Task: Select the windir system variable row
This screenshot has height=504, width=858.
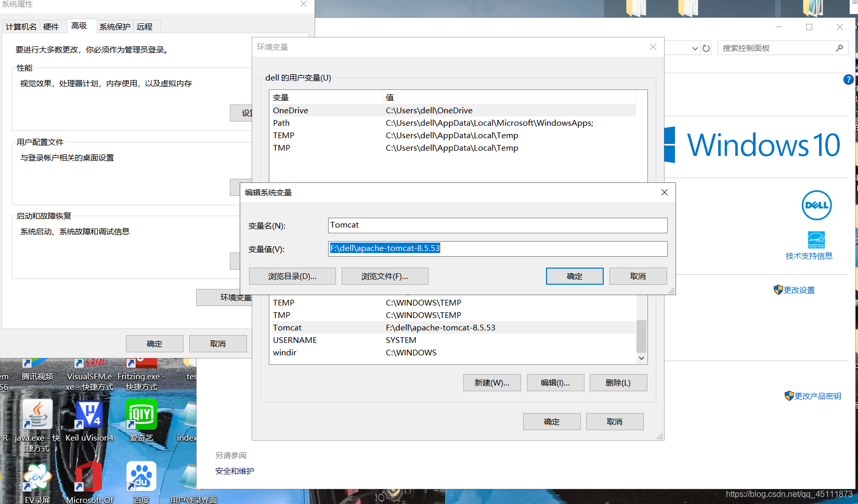Action: click(453, 352)
